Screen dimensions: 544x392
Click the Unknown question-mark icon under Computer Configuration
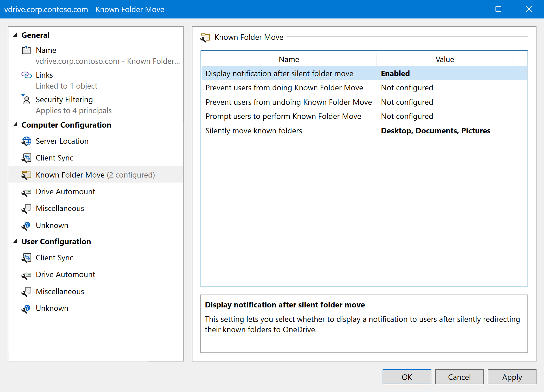click(x=27, y=225)
